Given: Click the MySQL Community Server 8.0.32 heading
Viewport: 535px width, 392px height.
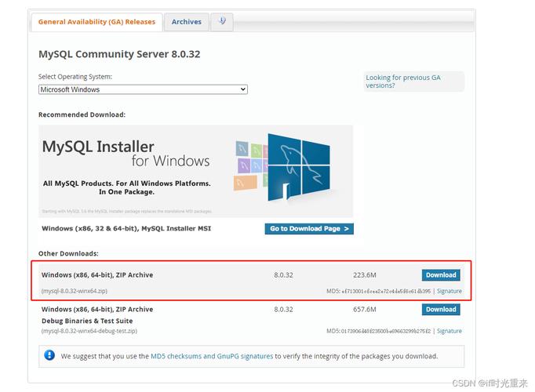Looking at the screenshot, I should 119,54.
